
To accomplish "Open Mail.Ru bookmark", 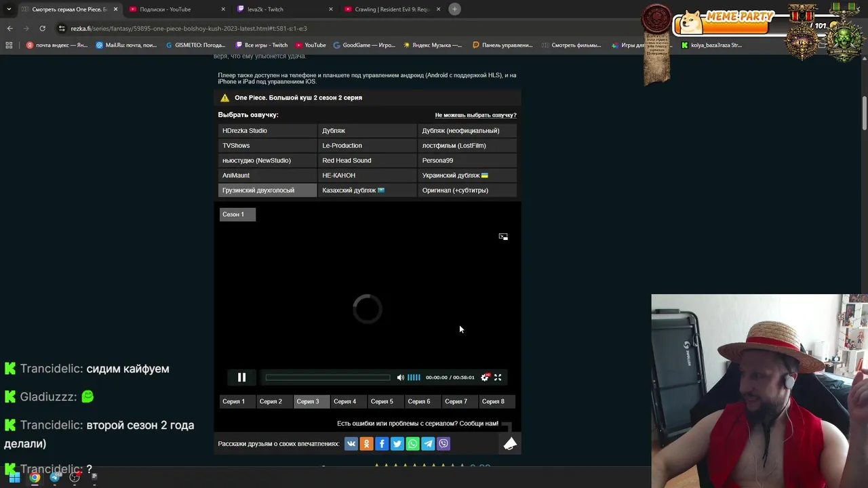I will (127, 45).
